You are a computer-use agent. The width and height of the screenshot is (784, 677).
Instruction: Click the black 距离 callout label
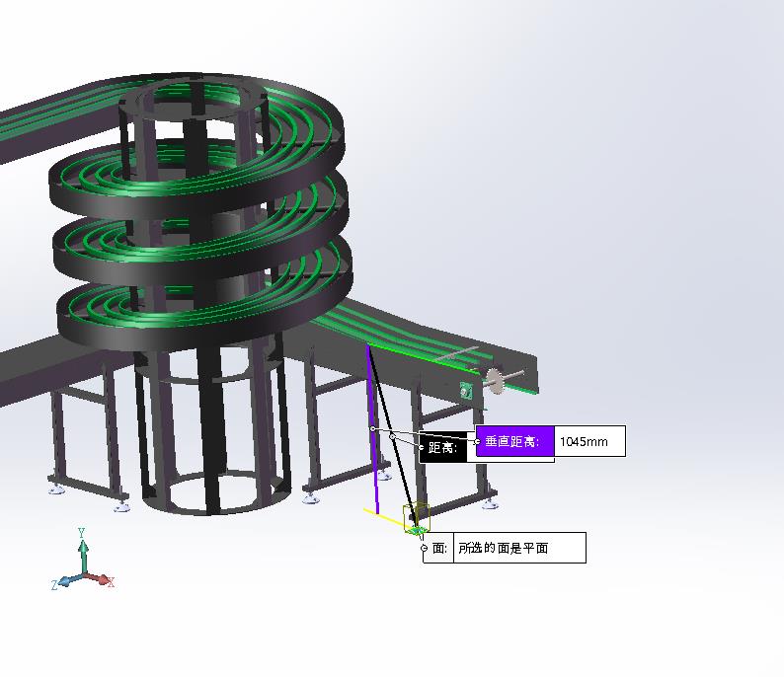pyautogui.click(x=443, y=448)
